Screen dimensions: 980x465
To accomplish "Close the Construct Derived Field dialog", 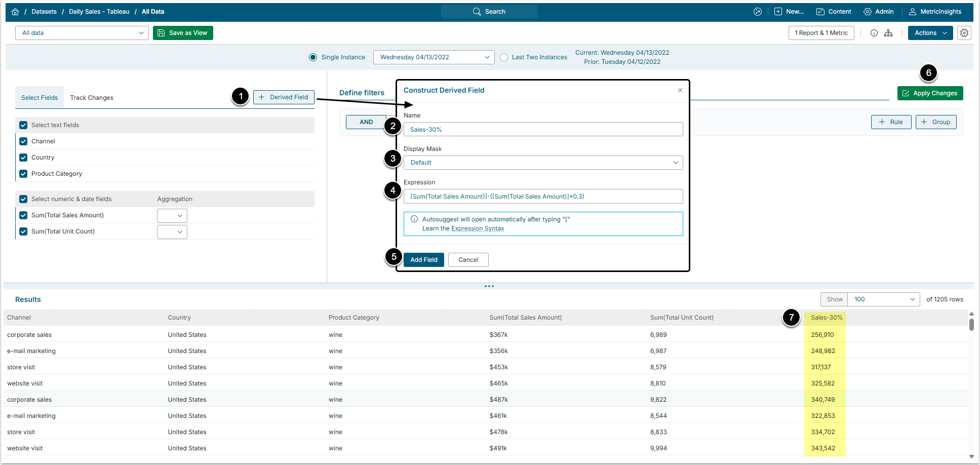I will click(x=680, y=90).
